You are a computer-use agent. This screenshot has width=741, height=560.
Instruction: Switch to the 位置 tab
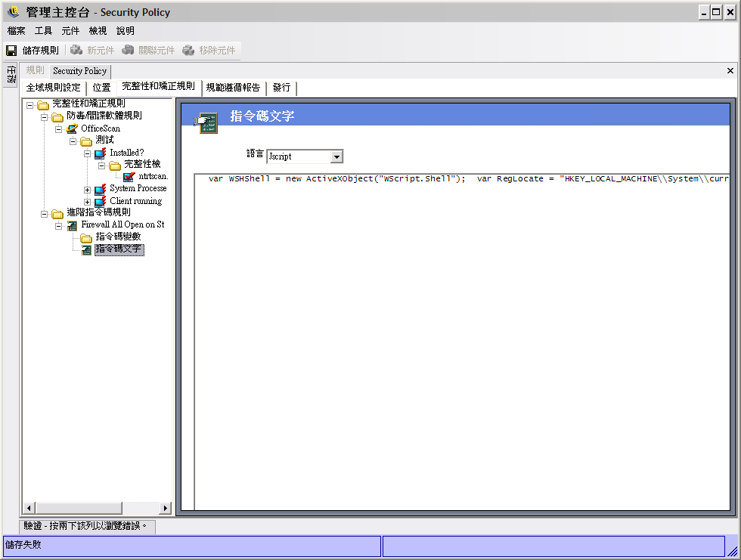coord(101,88)
